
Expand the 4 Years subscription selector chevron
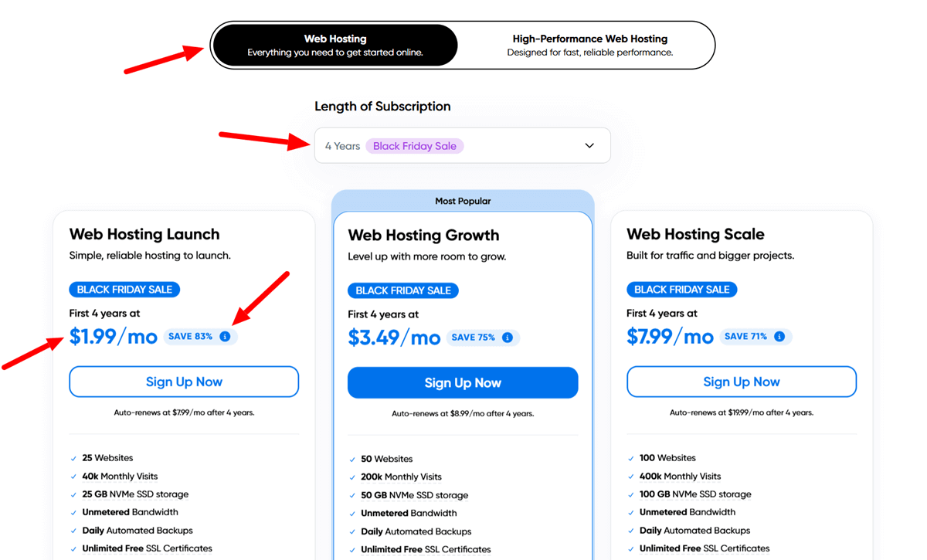pos(589,145)
